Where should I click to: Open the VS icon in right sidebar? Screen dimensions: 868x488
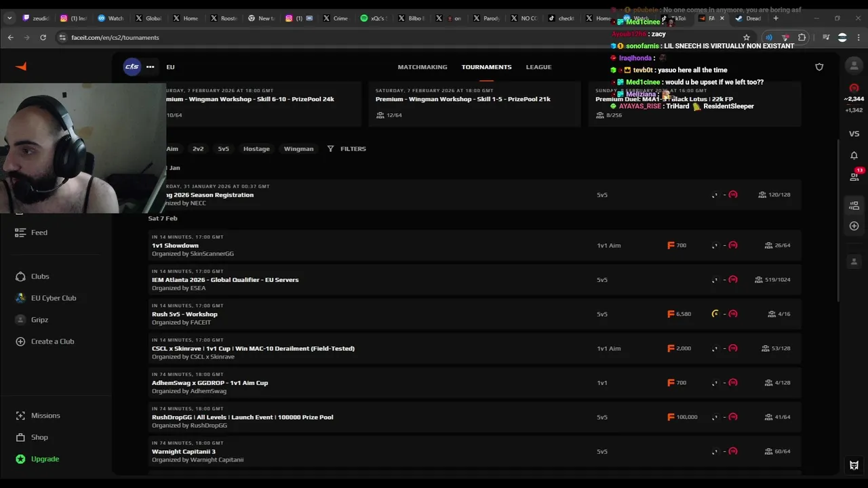tap(854, 134)
